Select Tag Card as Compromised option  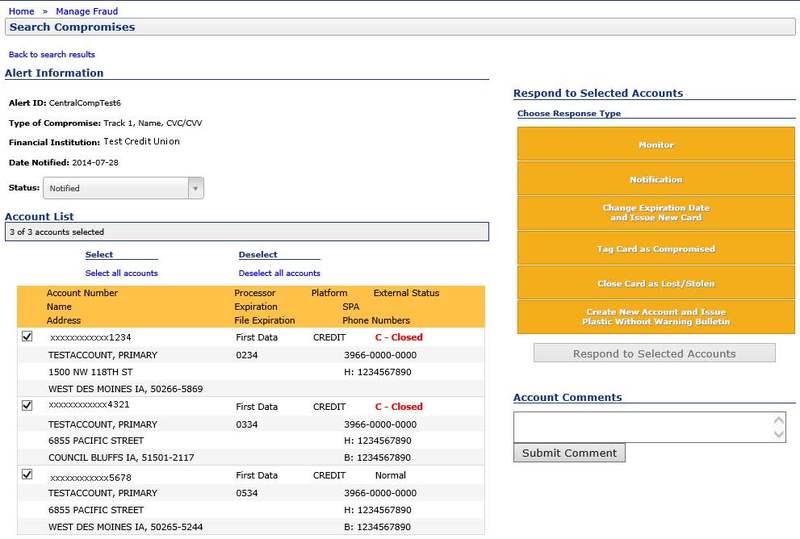[656, 249]
